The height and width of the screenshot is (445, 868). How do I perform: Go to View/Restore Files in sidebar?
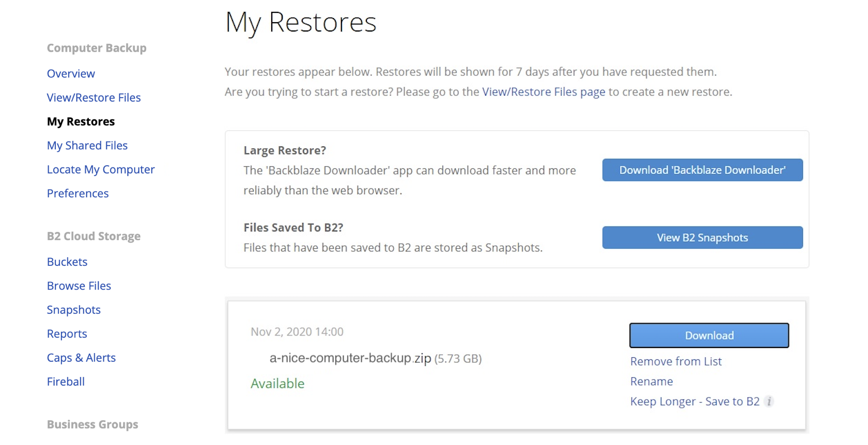click(x=94, y=98)
